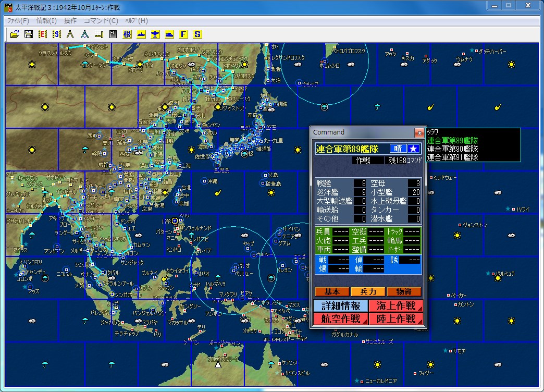This screenshot has width=544, height=392.
Task: Select the シンガポール base marker on map
Action: 112,295
